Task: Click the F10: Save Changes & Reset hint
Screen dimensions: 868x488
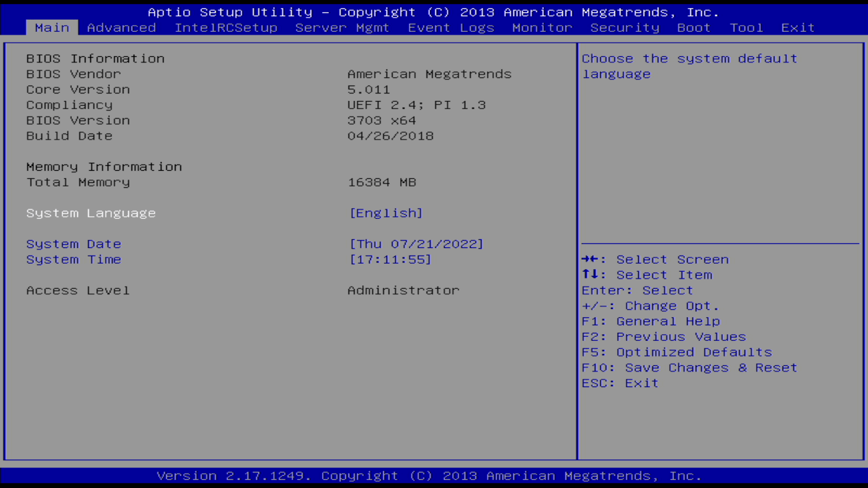Action: click(690, 368)
